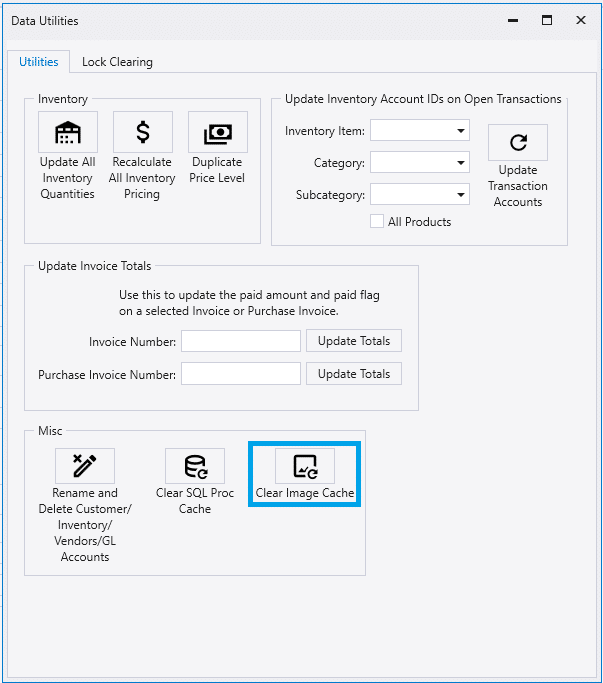
Task: Open the Subcategory dropdown list
Action: [x=420, y=194]
